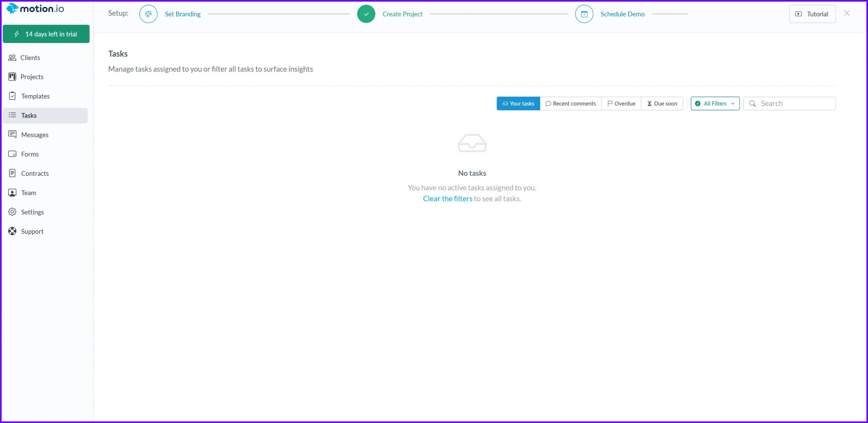Open Support from the sidebar
Viewport: 868px width, 423px height.
click(32, 231)
